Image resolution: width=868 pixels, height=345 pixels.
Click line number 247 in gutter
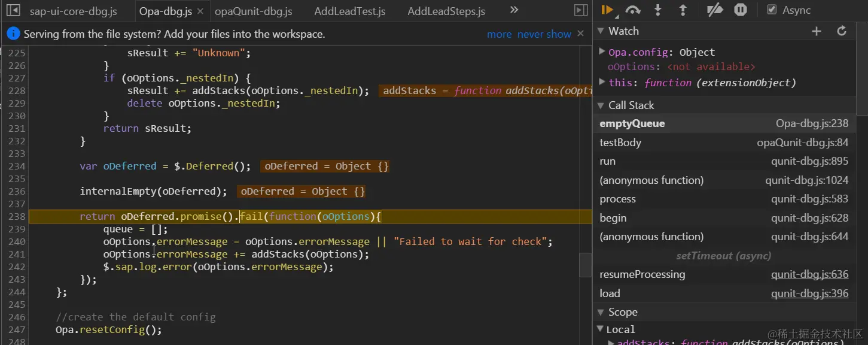pos(16,329)
